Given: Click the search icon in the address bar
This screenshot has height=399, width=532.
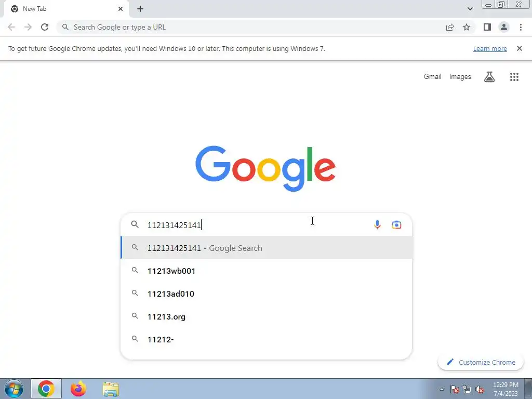Looking at the screenshot, I should 65,27.
